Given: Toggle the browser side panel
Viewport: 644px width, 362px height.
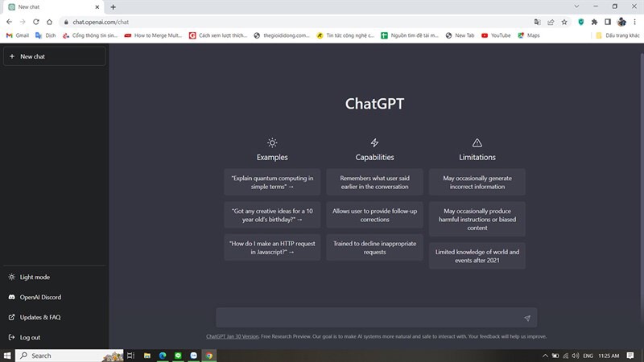Looking at the screenshot, I should click(x=608, y=23).
